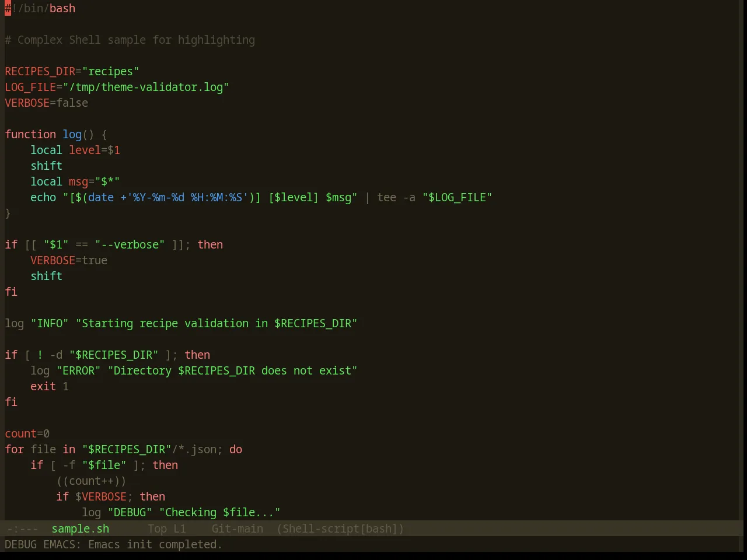Click the log "DEBUG" string
The width and height of the screenshot is (747, 560).
click(130, 512)
